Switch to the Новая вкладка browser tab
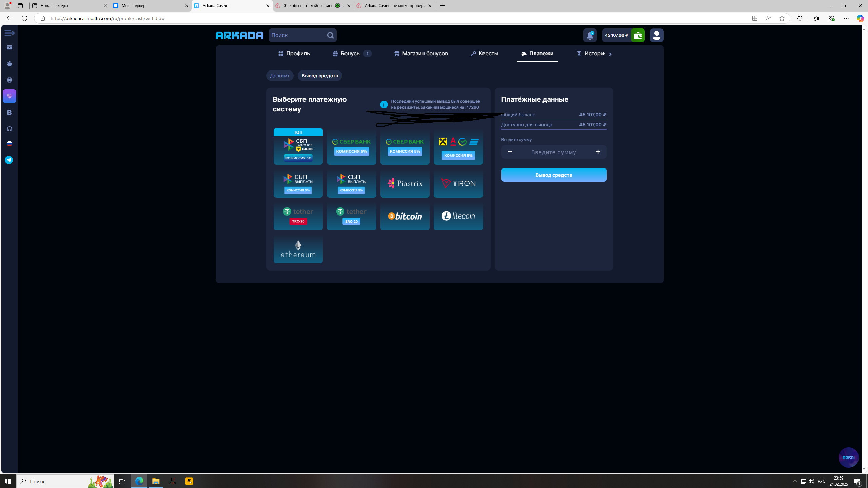The width and height of the screenshot is (868, 488). [x=70, y=6]
